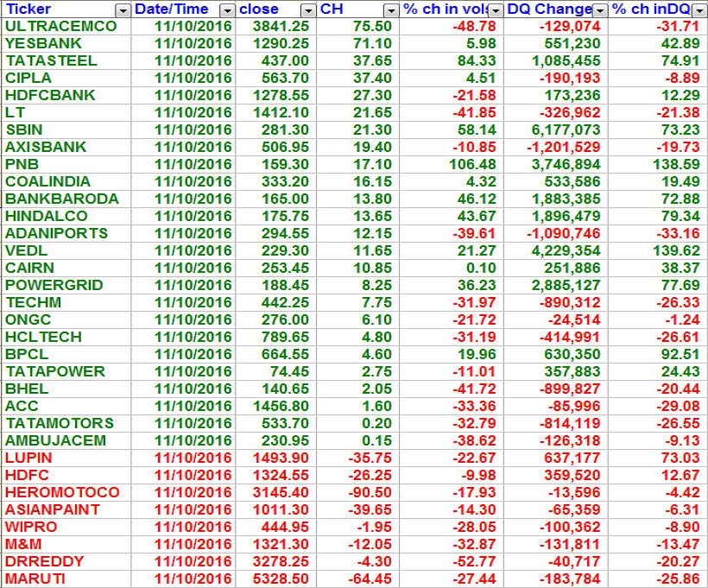The height and width of the screenshot is (588, 708).
Task: Click the date cell in the WIPRO row
Action: (x=193, y=527)
